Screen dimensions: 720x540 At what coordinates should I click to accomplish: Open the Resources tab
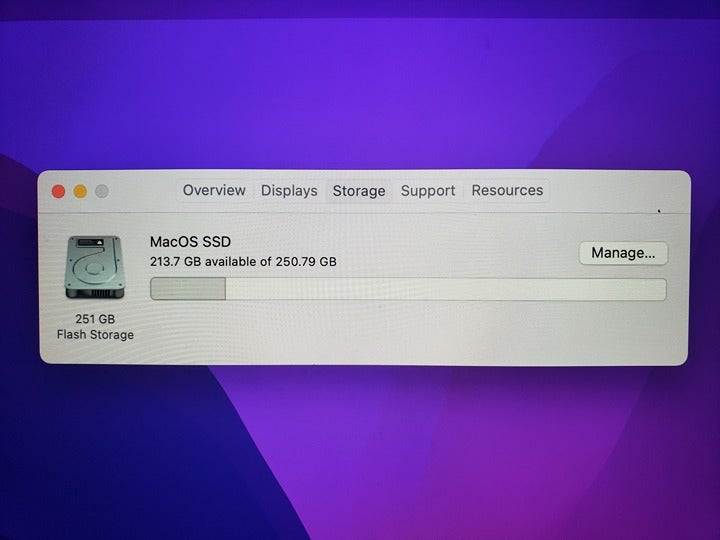tap(507, 191)
